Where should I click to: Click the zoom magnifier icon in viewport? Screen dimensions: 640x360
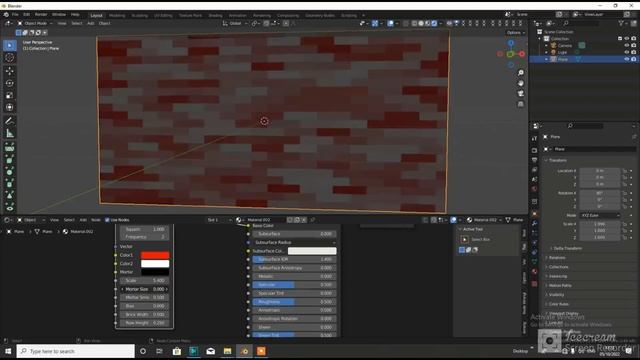point(520,73)
